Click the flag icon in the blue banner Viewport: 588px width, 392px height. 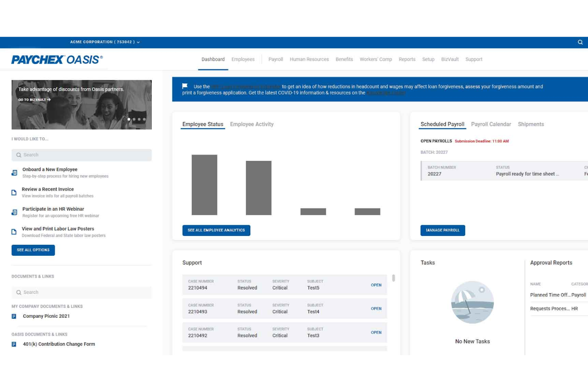(x=185, y=86)
